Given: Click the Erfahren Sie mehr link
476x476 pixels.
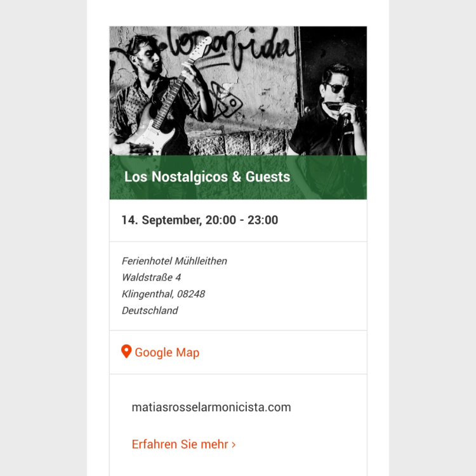Looking at the screenshot, I should 183,444.
